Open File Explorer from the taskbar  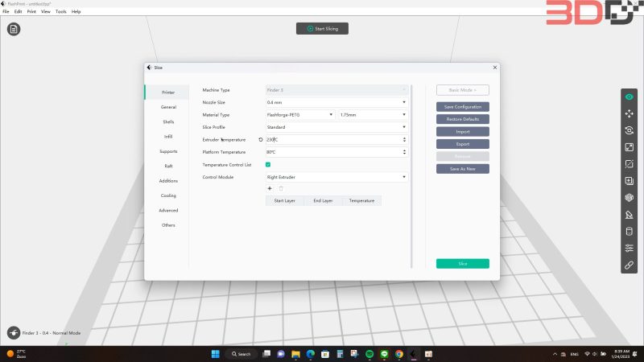(295, 354)
